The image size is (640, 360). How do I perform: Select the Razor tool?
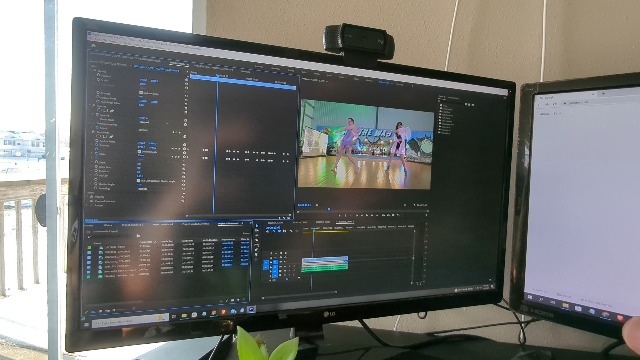coord(257,240)
